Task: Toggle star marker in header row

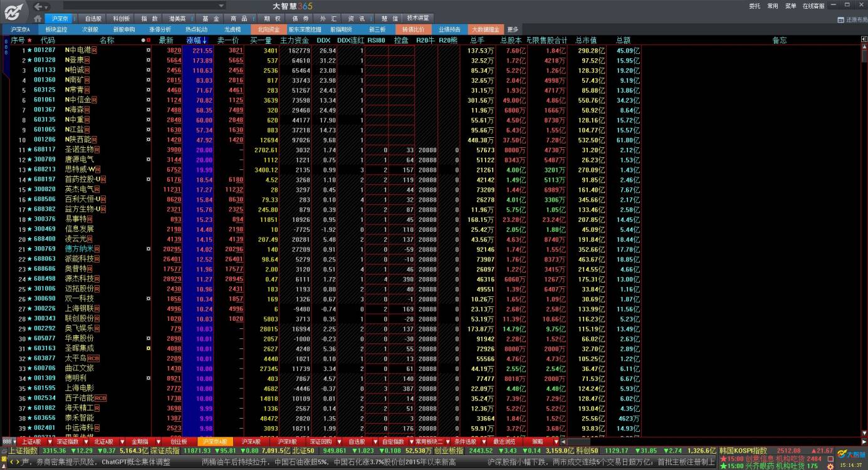Action: click(x=29, y=40)
